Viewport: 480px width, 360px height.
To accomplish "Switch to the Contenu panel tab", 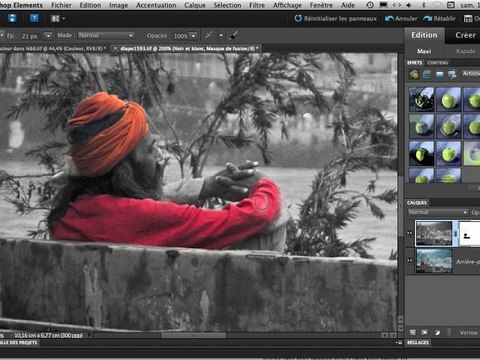I will click(438, 63).
